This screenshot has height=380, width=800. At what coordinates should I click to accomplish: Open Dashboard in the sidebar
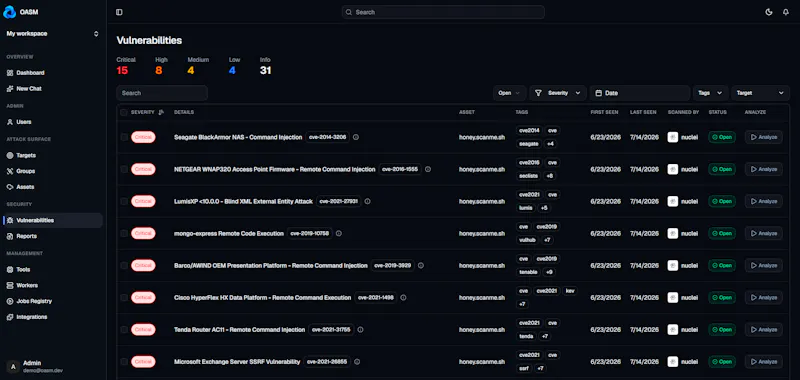[x=53, y=73]
